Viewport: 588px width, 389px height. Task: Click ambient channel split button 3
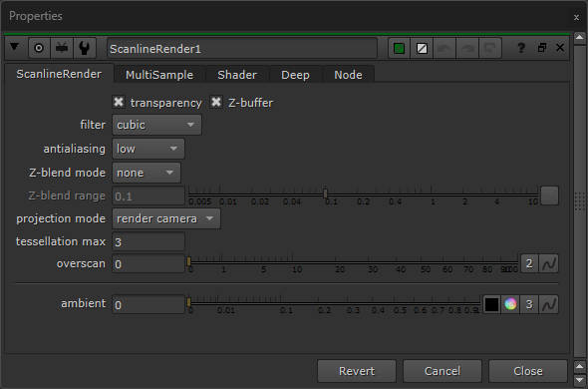tap(529, 304)
